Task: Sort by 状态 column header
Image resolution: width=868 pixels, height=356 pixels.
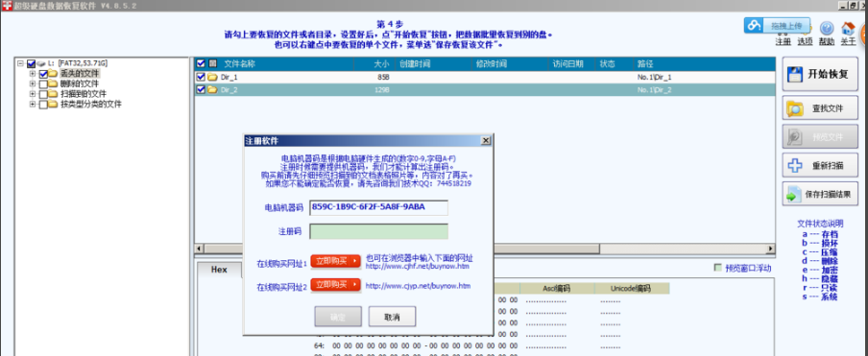Action: (607, 63)
